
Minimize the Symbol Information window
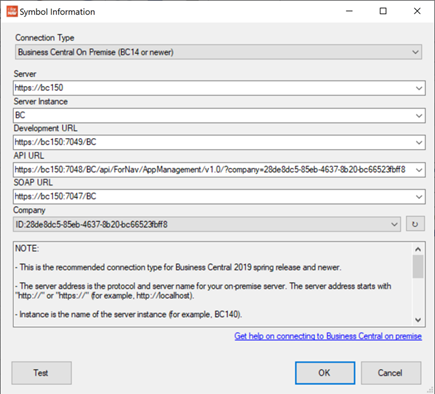[x=349, y=11]
